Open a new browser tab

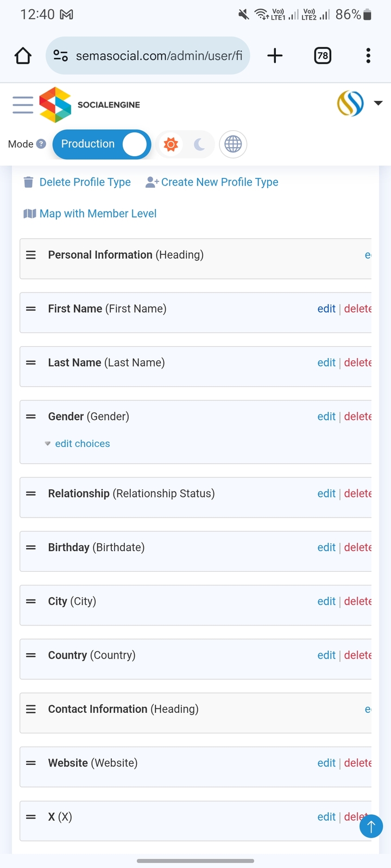click(x=275, y=55)
